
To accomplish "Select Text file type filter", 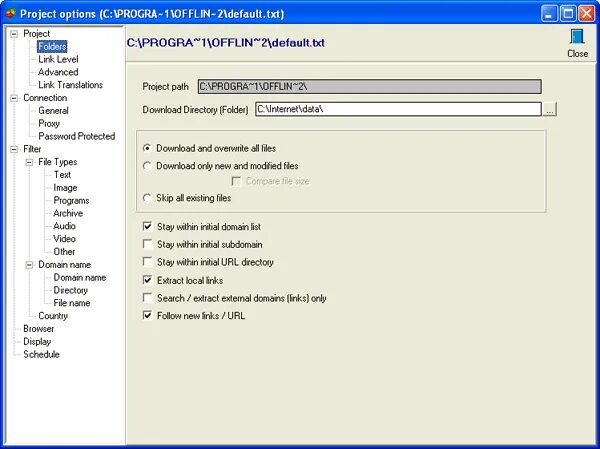I will coord(62,175).
